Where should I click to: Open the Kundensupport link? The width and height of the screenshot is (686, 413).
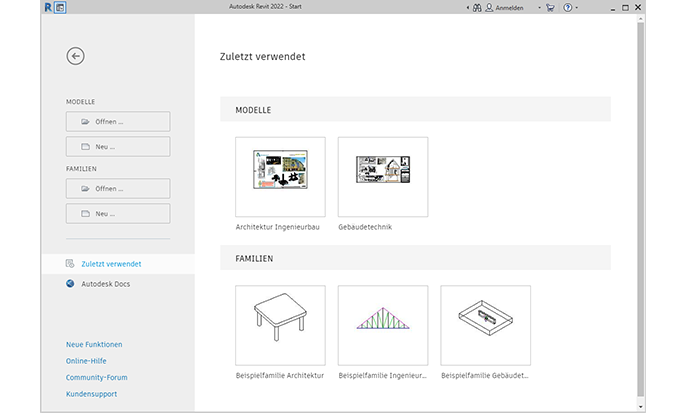point(91,394)
